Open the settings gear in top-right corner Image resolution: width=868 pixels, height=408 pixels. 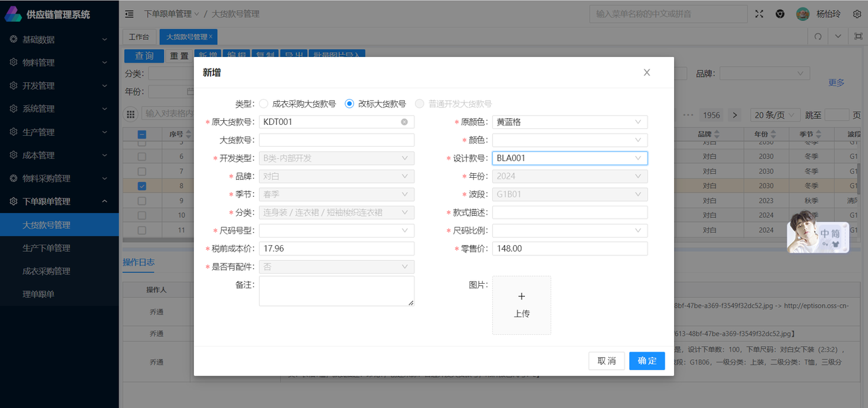click(856, 14)
